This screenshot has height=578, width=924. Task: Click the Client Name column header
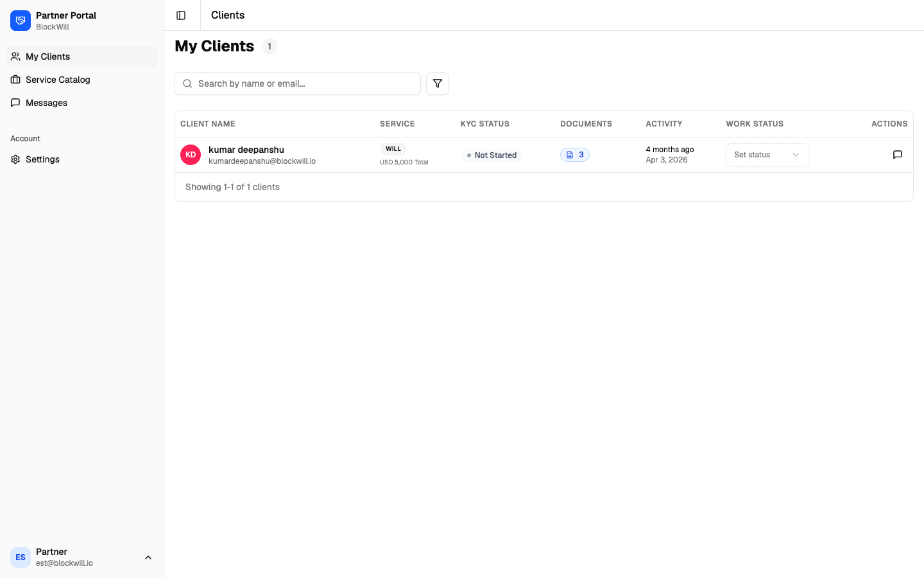(208, 124)
